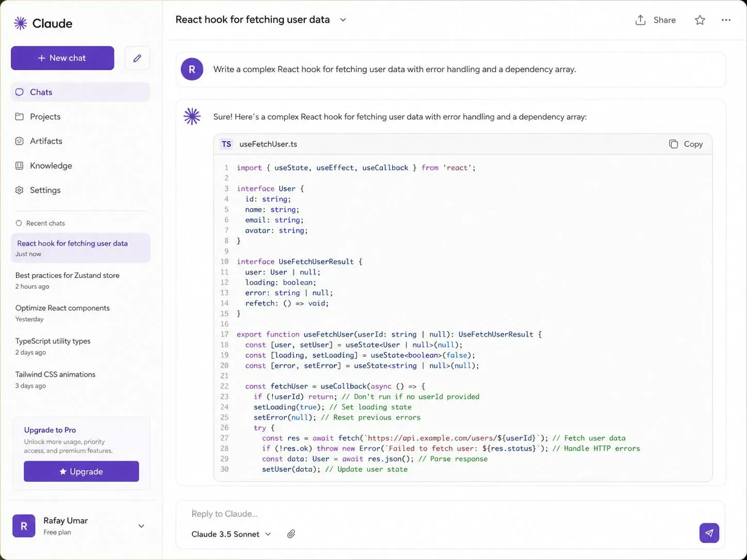
Task: Open Settings from the sidebar
Action: (80, 190)
